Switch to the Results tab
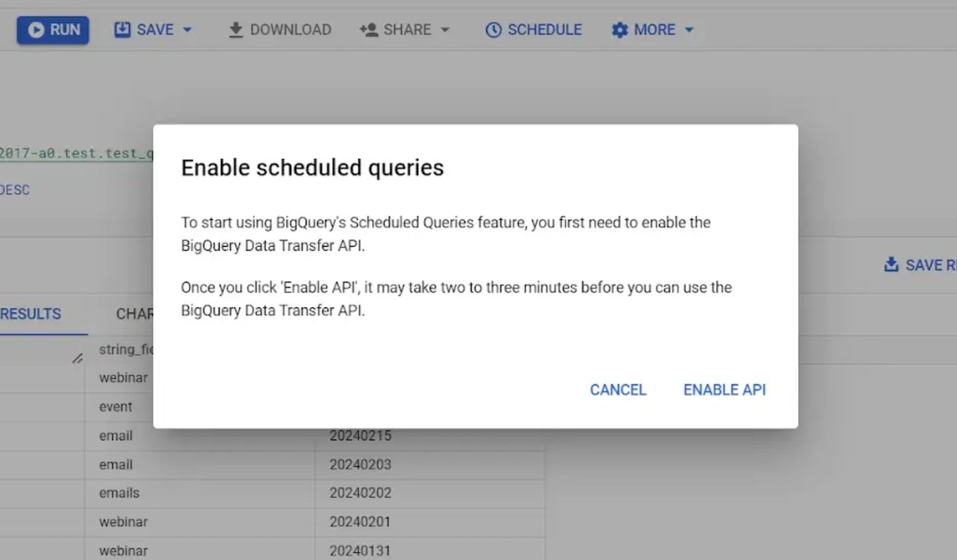This screenshot has height=560, width=957. (x=31, y=314)
